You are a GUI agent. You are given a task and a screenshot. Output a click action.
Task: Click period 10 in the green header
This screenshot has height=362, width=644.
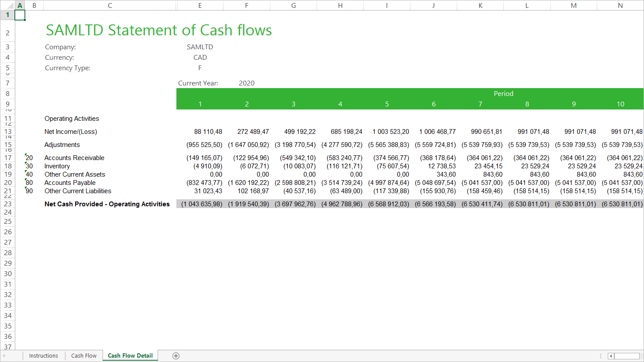[x=620, y=104]
